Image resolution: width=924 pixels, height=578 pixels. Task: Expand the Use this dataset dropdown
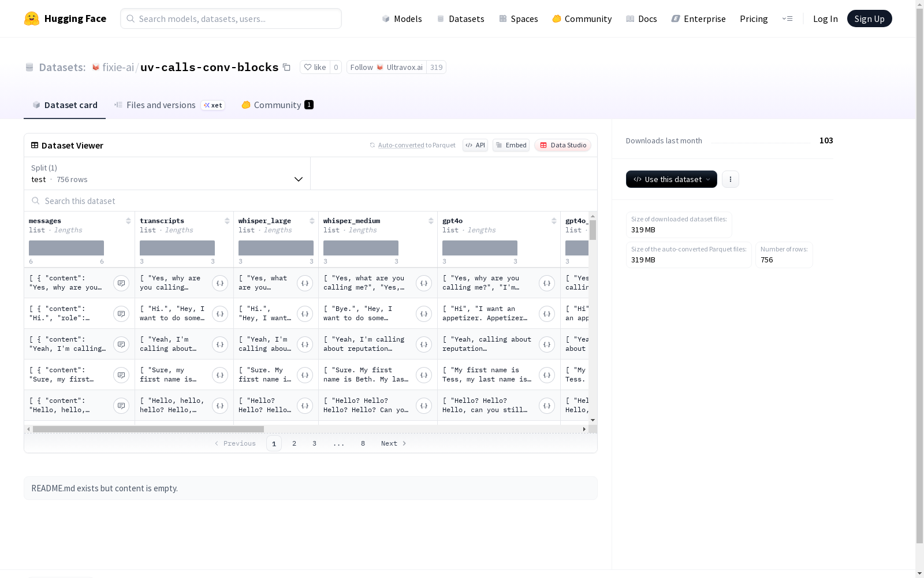pyautogui.click(x=672, y=179)
